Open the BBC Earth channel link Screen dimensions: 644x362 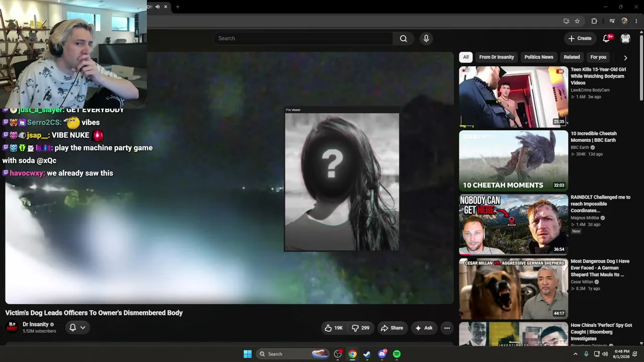(x=580, y=148)
